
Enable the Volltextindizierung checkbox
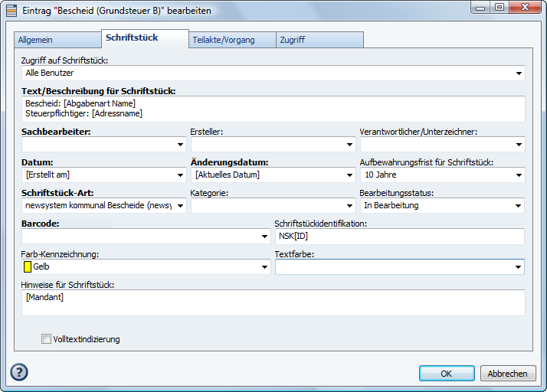coord(47,339)
